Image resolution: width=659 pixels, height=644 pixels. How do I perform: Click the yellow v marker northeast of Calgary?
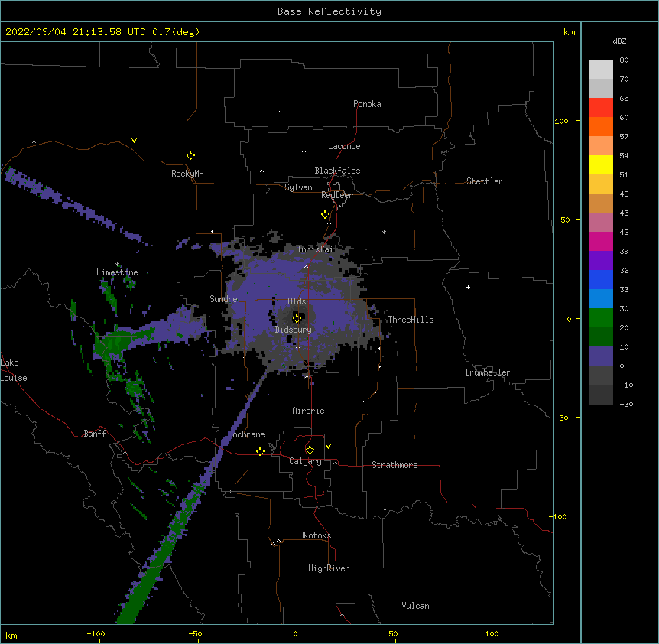coord(328,447)
